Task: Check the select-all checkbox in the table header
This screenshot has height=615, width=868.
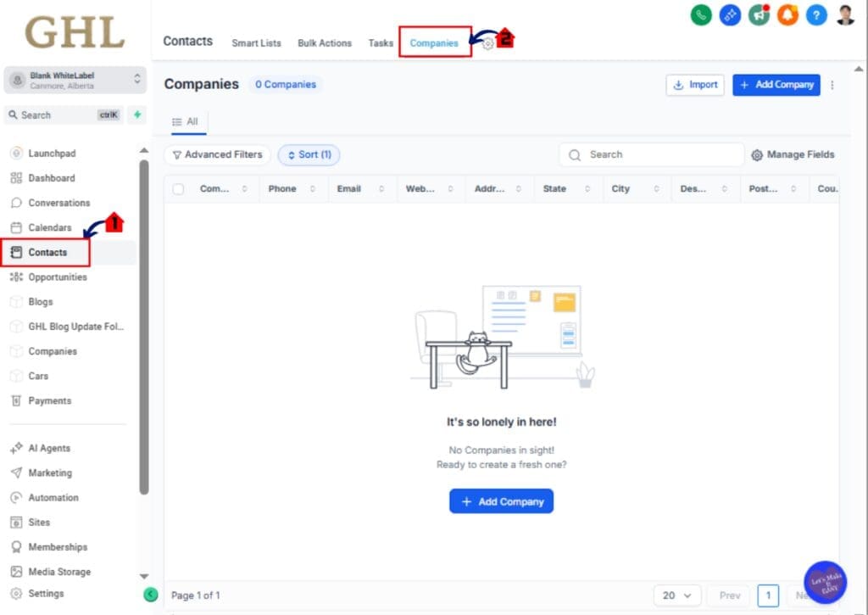Action: click(x=177, y=188)
